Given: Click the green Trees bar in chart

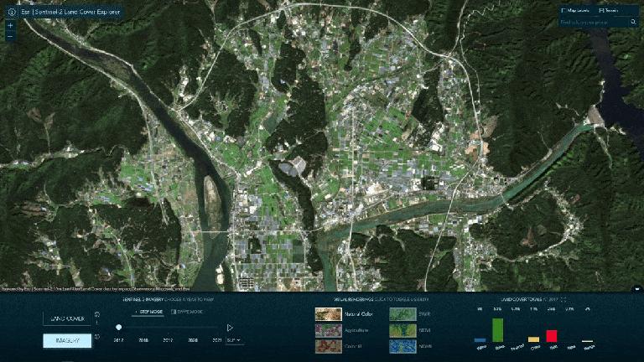Looking at the screenshot, I should (498, 330).
